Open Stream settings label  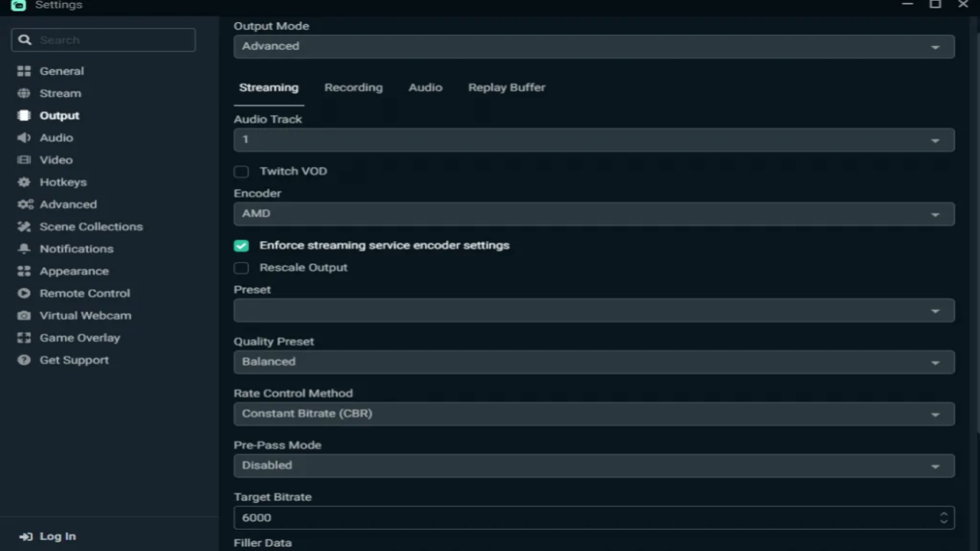[x=60, y=93]
